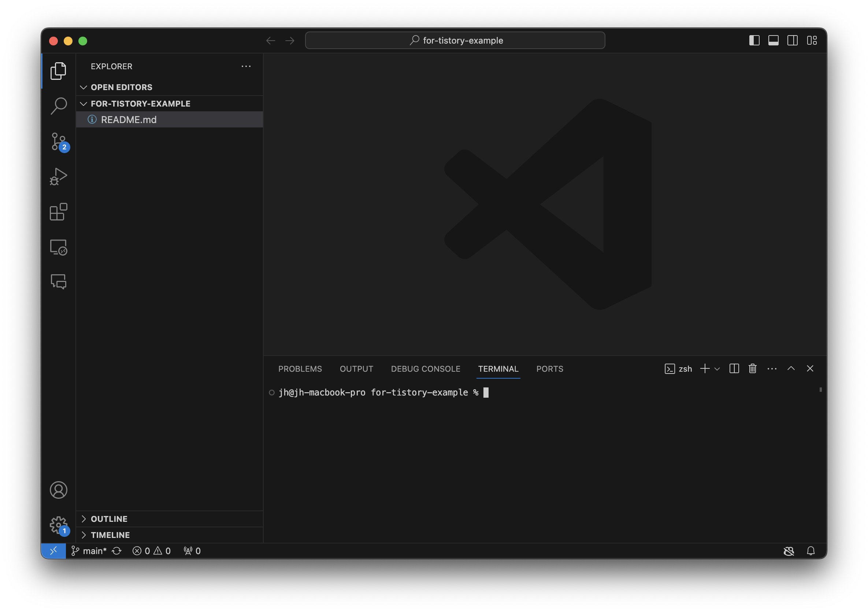Open the new terminal profile dropdown arrow
This screenshot has width=868, height=613.
pyautogui.click(x=717, y=369)
